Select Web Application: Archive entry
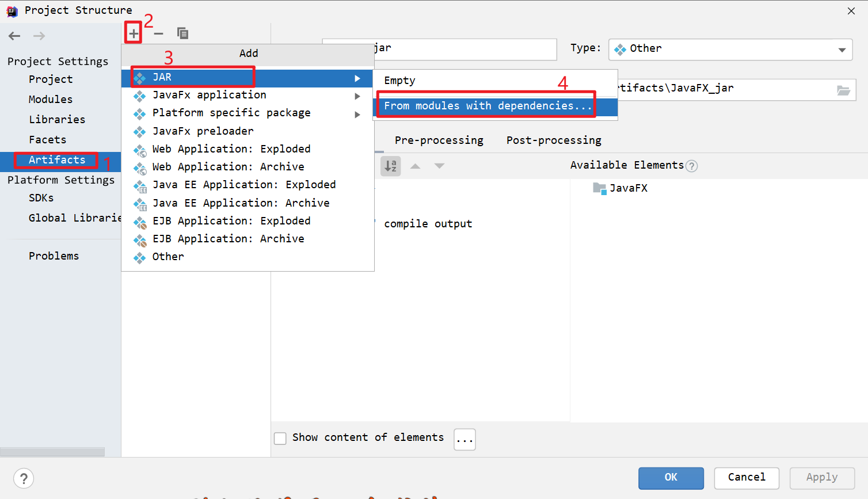 click(247, 167)
